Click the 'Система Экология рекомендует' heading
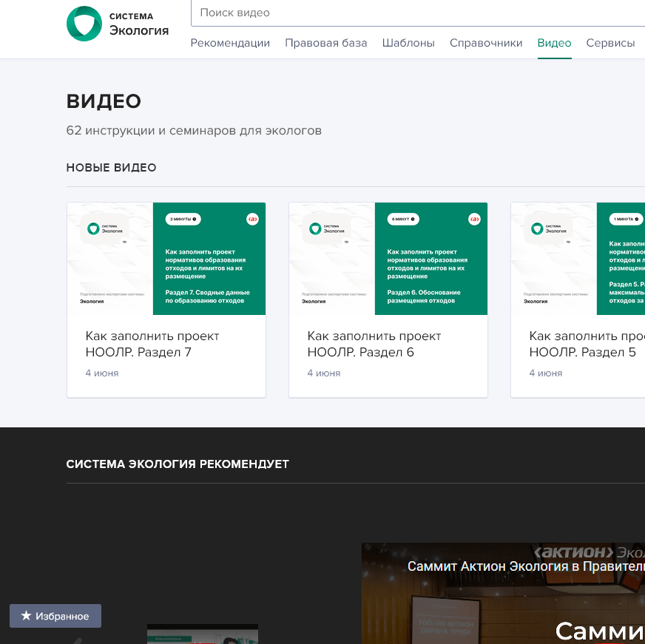The height and width of the screenshot is (644, 645). coord(178,464)
